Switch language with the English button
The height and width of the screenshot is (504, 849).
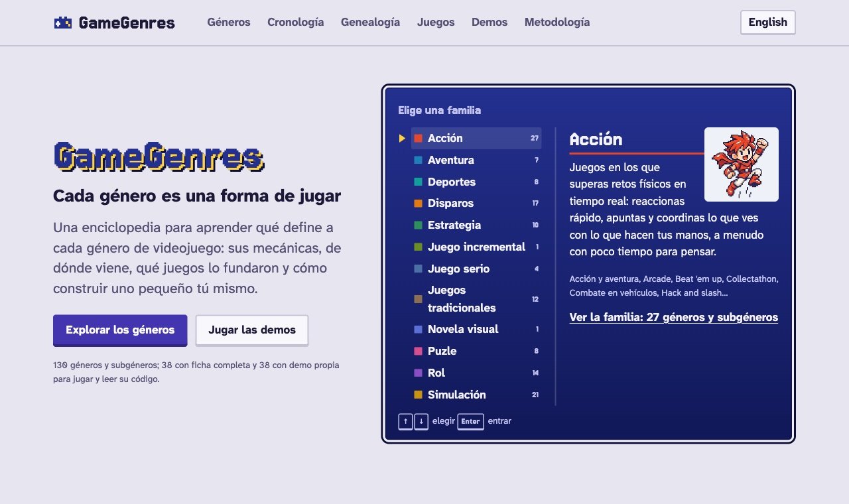(x=768, y=22)
